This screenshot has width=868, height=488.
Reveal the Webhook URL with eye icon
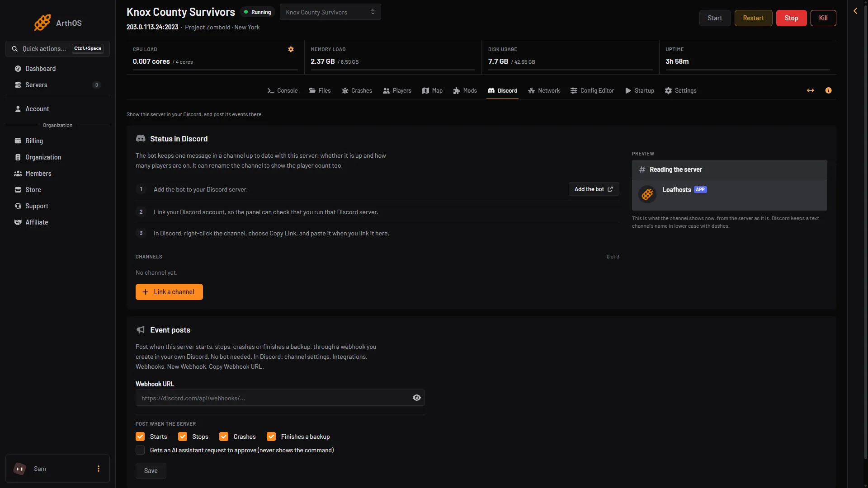pos(417,398)
